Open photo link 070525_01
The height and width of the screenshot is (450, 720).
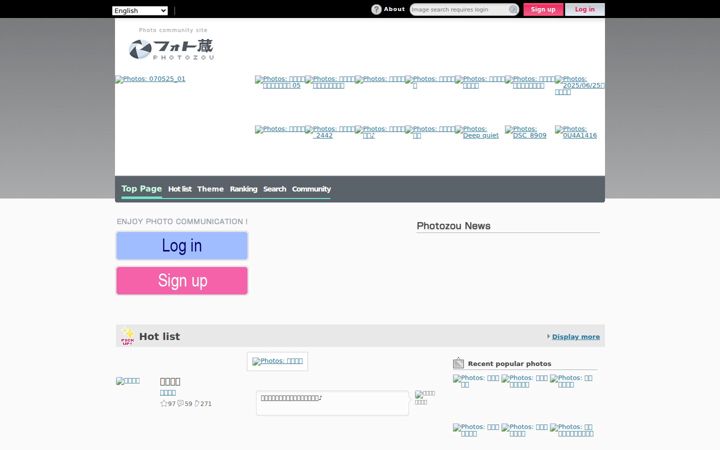pyautogui.click(x=150, y=79)
